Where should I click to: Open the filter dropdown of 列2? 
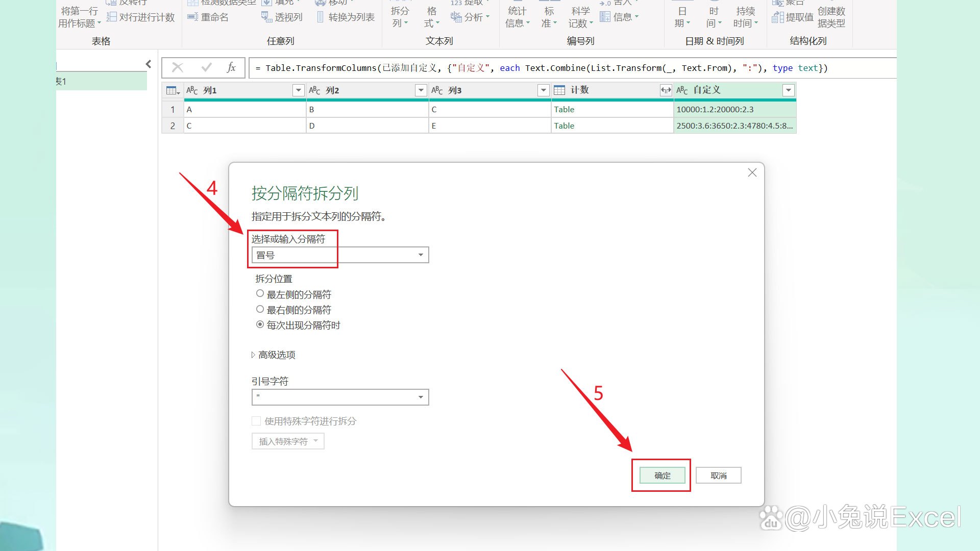[x=421, y=90]
